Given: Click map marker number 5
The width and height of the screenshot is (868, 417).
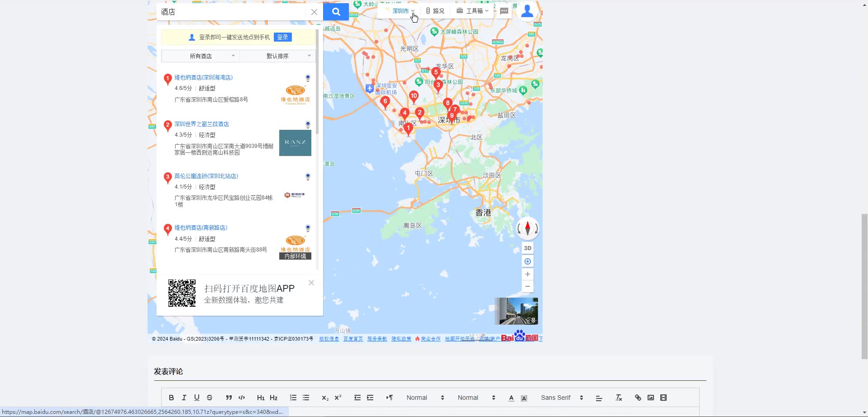Looking at the screenshot, I should [x=436, y=72].
